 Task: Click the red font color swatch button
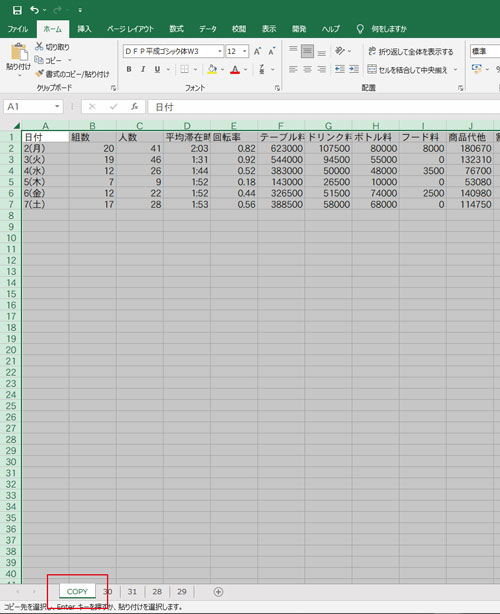pos(235,70)
